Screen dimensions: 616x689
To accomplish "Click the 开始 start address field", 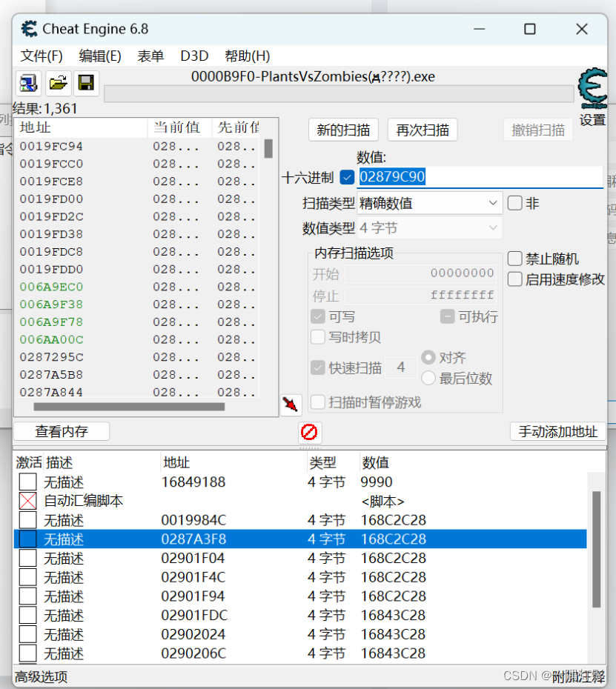I will [421, 273].
